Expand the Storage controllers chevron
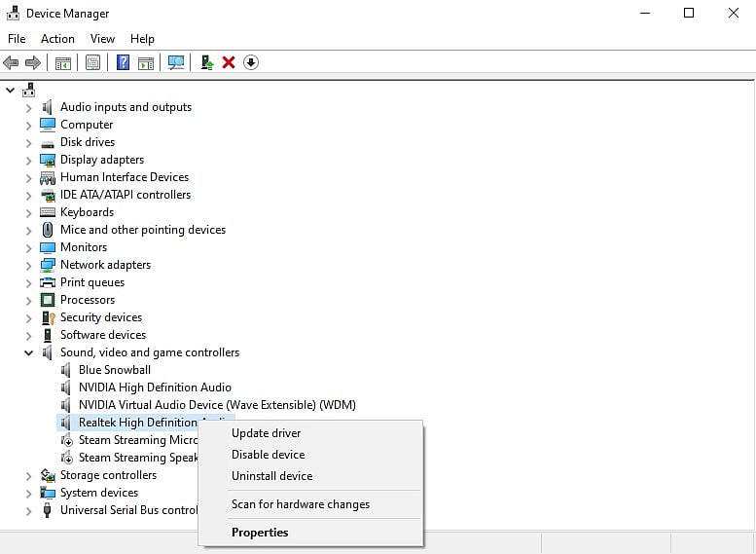Screen dimensions: 756x554 [28, 476]
